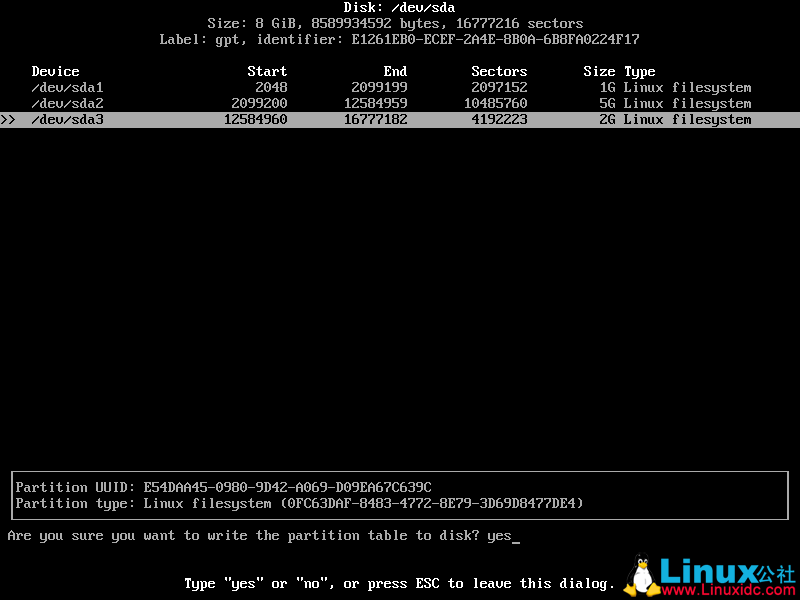This screenshot has height=600, width=800.
Task: Click the 1G size value
Action: click(607, 87)
